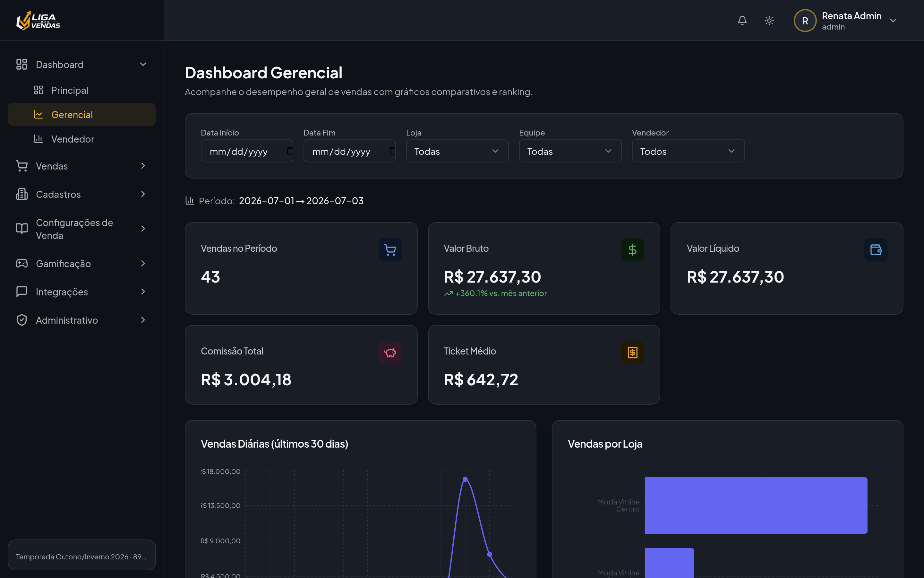924x578 pixels.
Task: Click the Integrações chat bubble icon
Action: coord(22,292)
